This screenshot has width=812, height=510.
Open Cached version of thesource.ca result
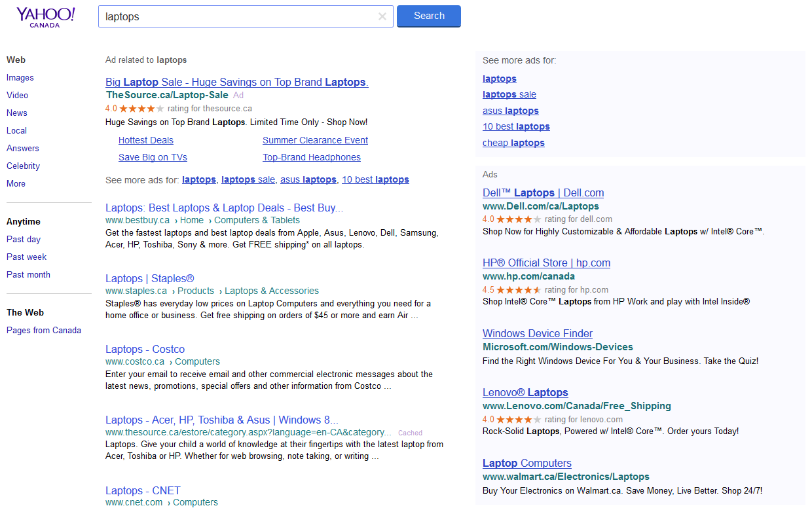pyautogui.click(x=410, y=433)
